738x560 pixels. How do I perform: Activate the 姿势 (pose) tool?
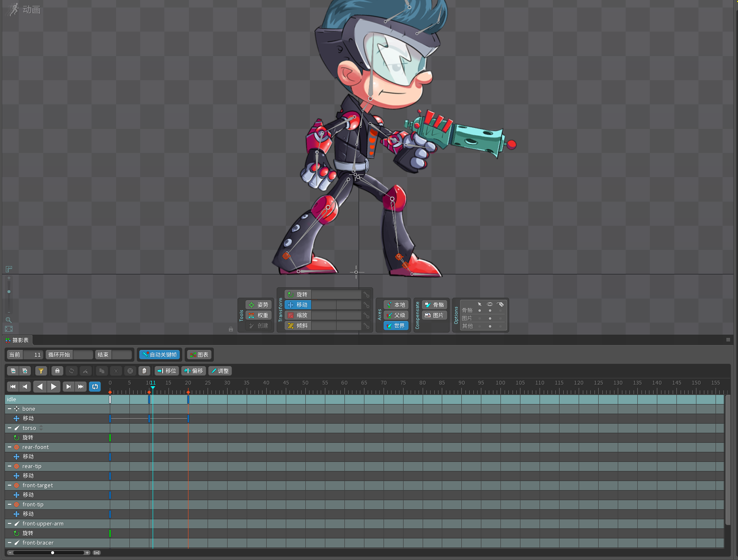tap(258, 305)
